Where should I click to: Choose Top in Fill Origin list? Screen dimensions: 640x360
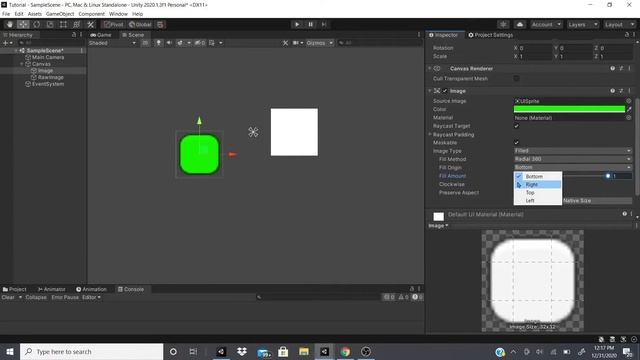click(538, 193)
